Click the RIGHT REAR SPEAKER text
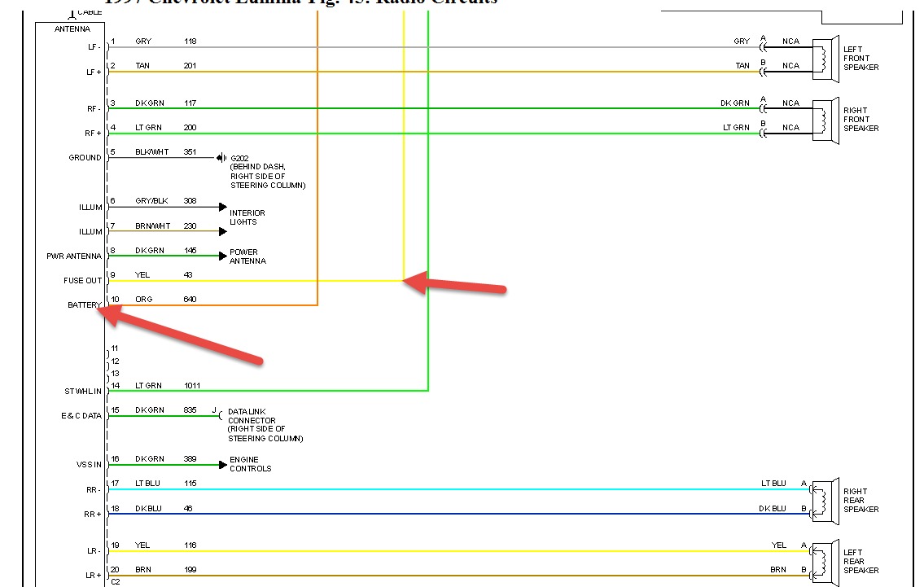This screenshot has height=587, width=924. (861, 501)
